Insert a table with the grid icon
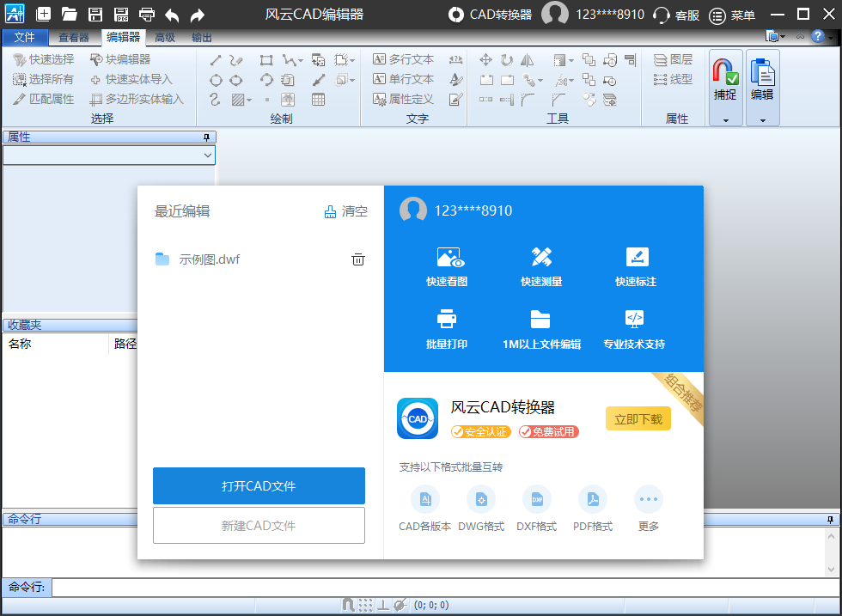Image resolution: width=842 pixels, height=616 pixels. [x=319, y=100]
